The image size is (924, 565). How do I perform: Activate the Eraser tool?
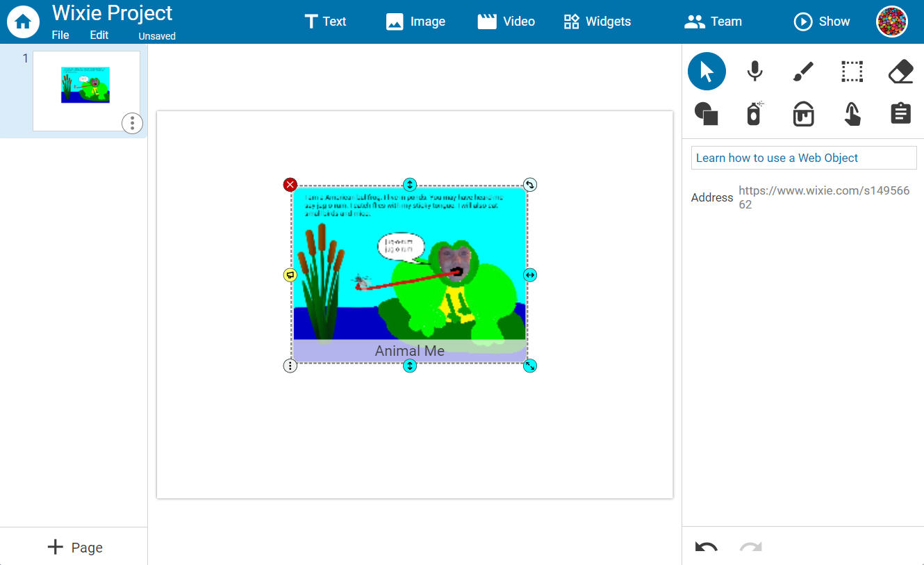click(x=900, y=71)
